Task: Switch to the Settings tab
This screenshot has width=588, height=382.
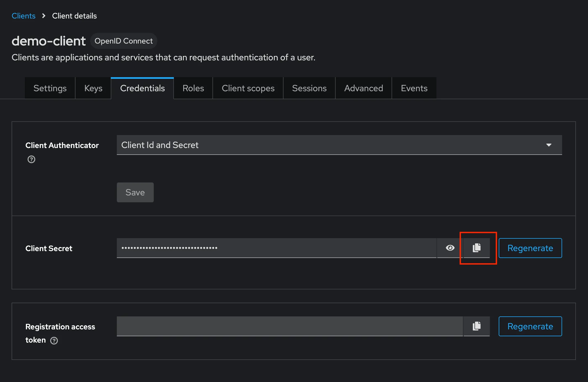Action: [x=50, y=88]
